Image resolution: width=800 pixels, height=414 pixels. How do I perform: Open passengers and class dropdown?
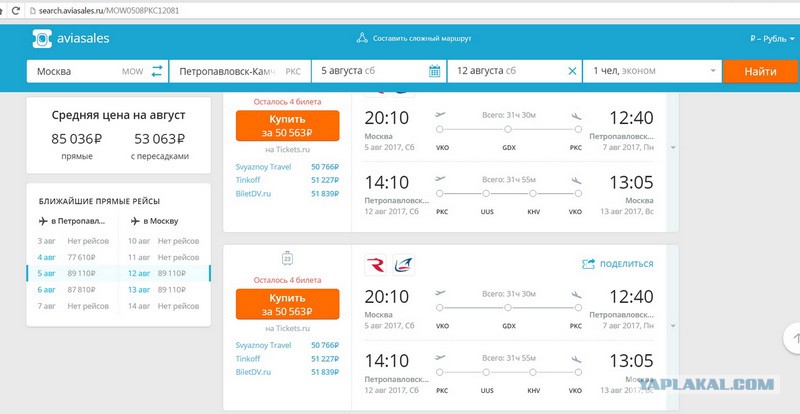tap(653, 71)
